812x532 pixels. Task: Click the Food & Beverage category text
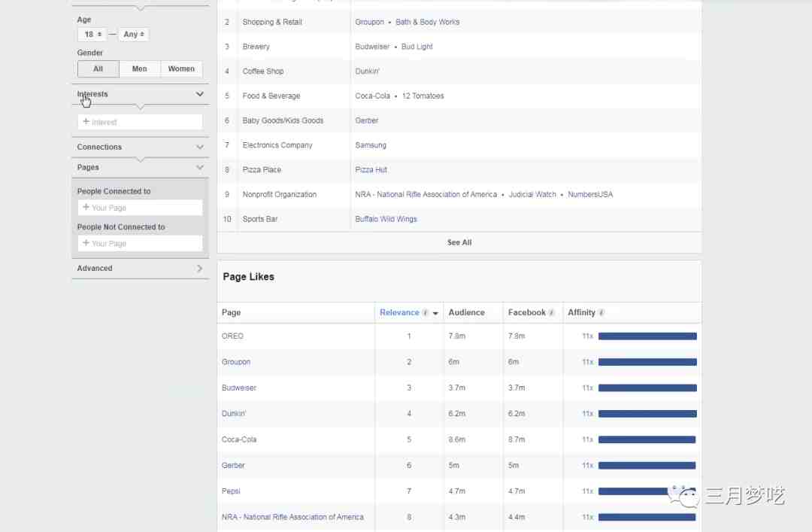271,96
